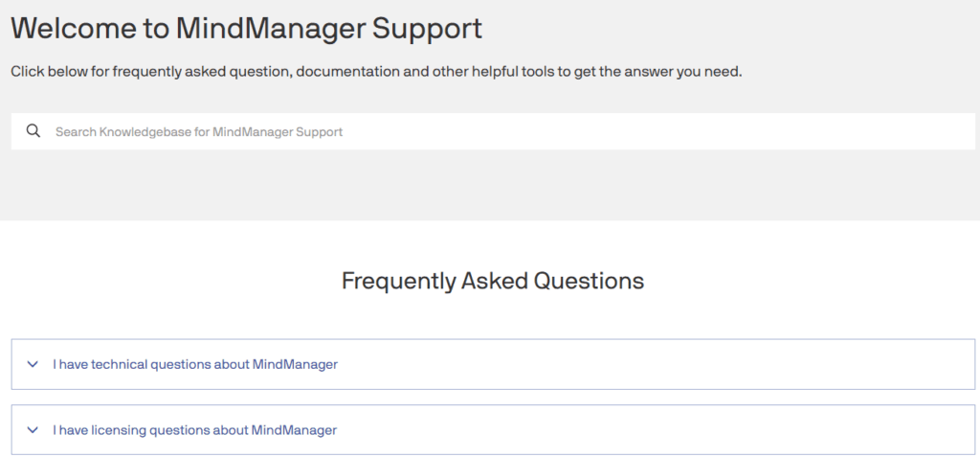Click the gray banner area below search box
Viewport: 980px width, 457px height.
tap(490, 185)
